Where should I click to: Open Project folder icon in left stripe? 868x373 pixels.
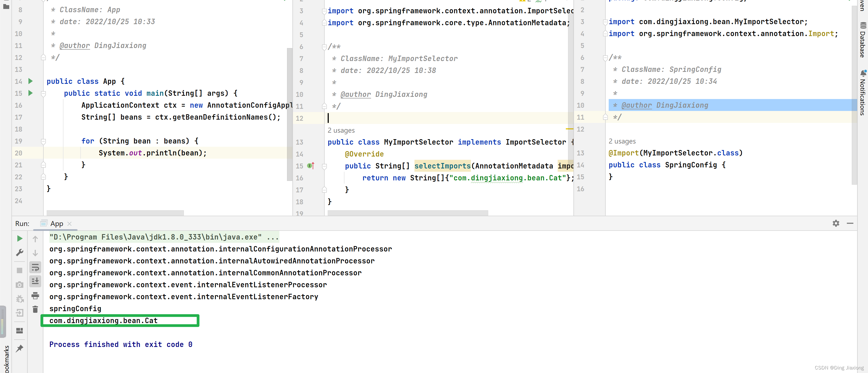point(6,7)
